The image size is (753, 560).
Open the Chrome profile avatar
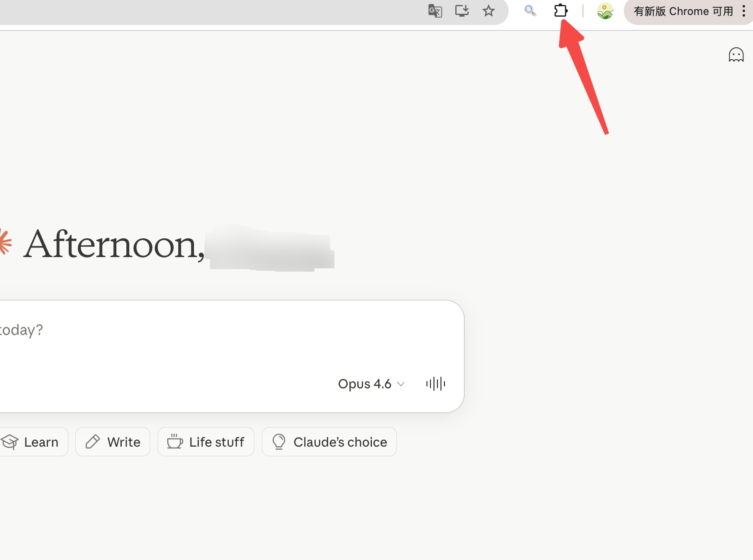coord(605,11)
